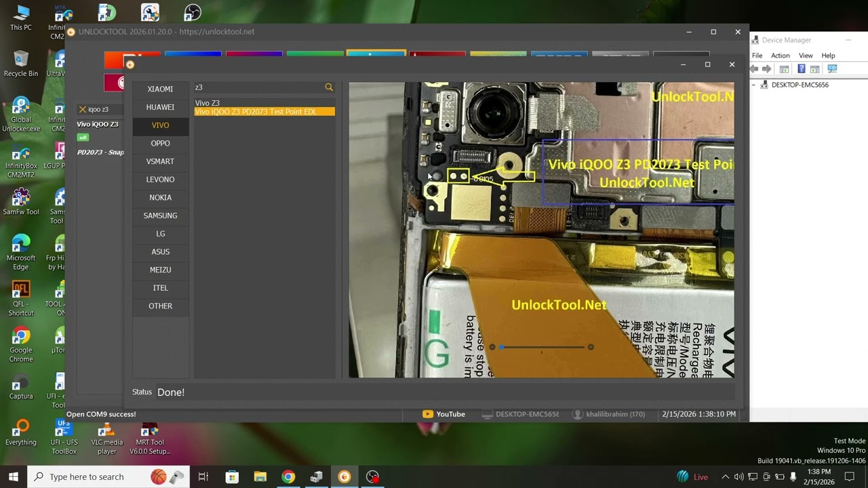Click the Help icon in Device Manager

click(801, 69)
